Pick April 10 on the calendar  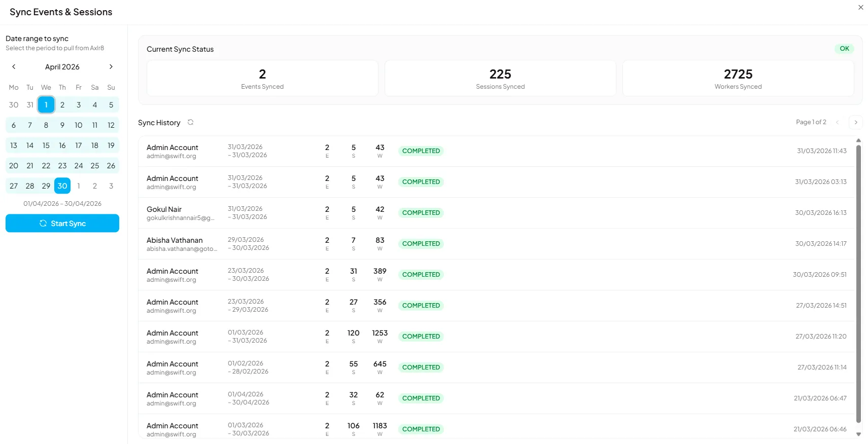click(79, 125)
